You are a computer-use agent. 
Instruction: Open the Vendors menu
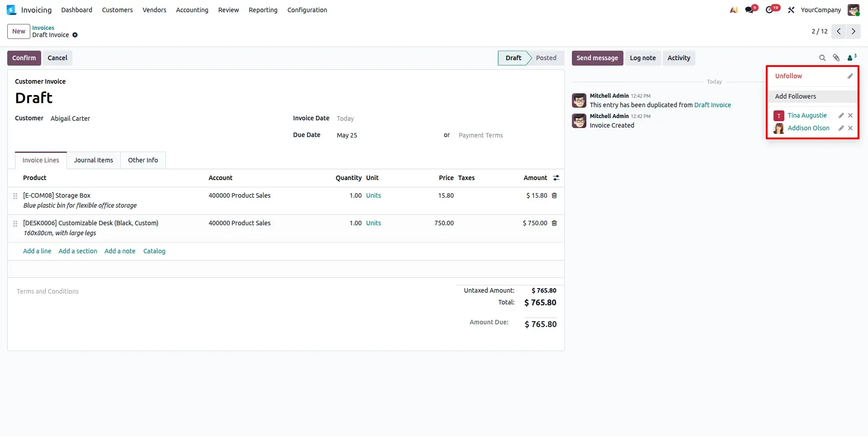click(155, 10)
